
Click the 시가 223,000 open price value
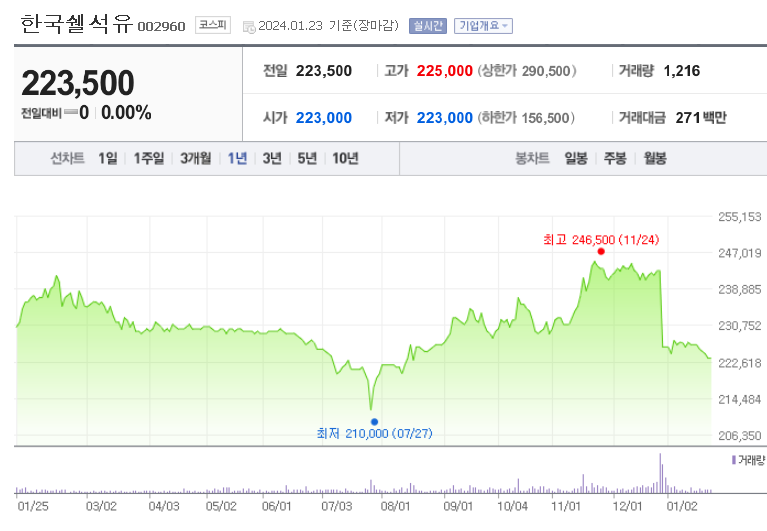click(323, 118)
